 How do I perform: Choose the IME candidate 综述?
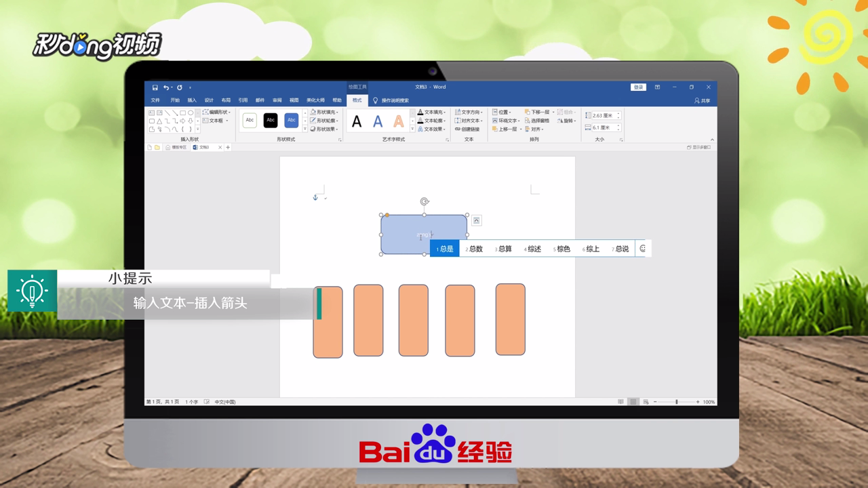tap(533, 249)
